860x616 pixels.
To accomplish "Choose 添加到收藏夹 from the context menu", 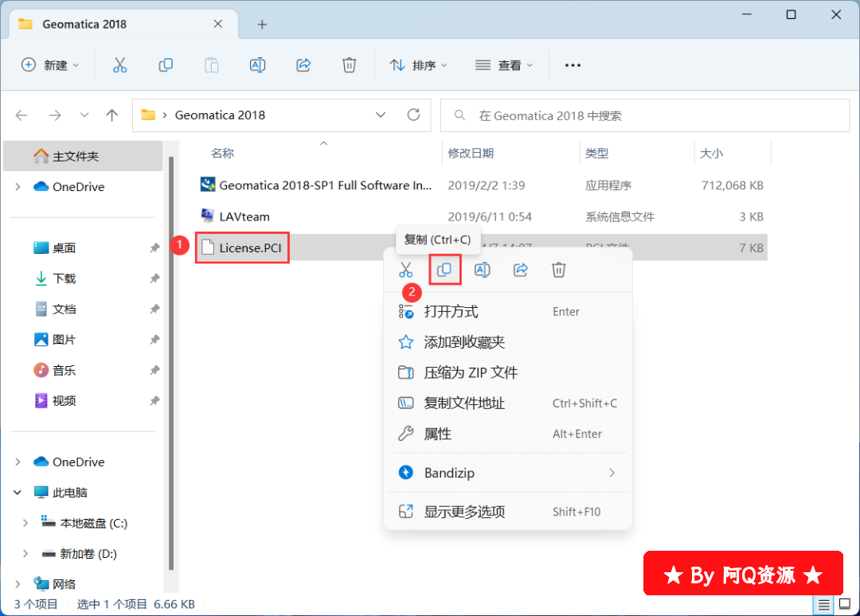I will coord(508,342).
